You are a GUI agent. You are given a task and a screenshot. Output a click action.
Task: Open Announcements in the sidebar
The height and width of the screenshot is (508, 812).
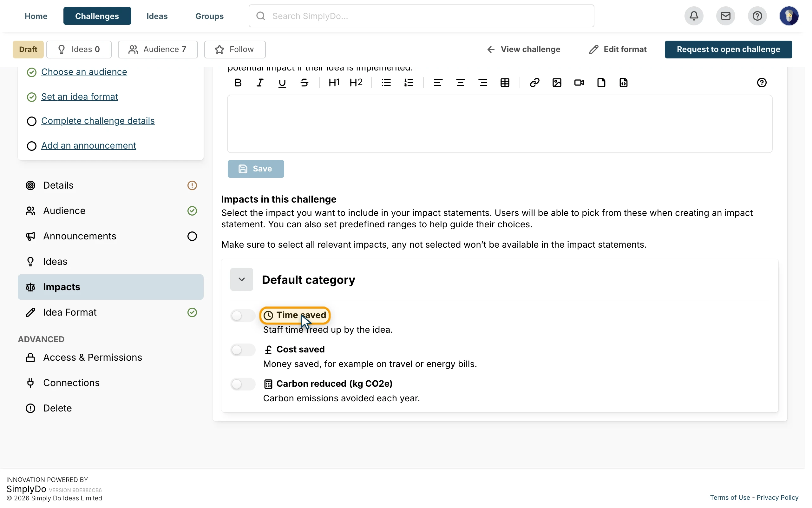pos(111,236)
